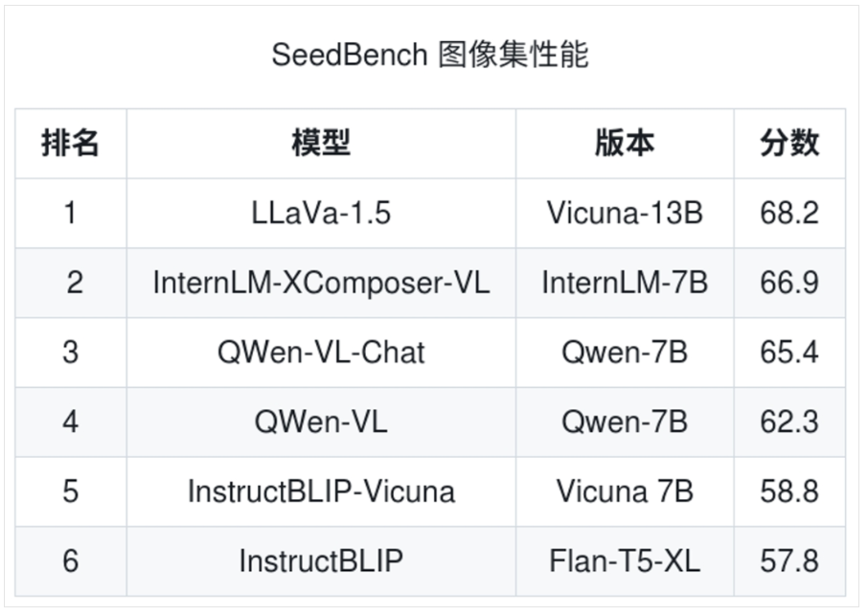The height and width of the screenshot is (616, 868).
Task: Click the Vicuna 7B version cell
Action: coord(625,491)
